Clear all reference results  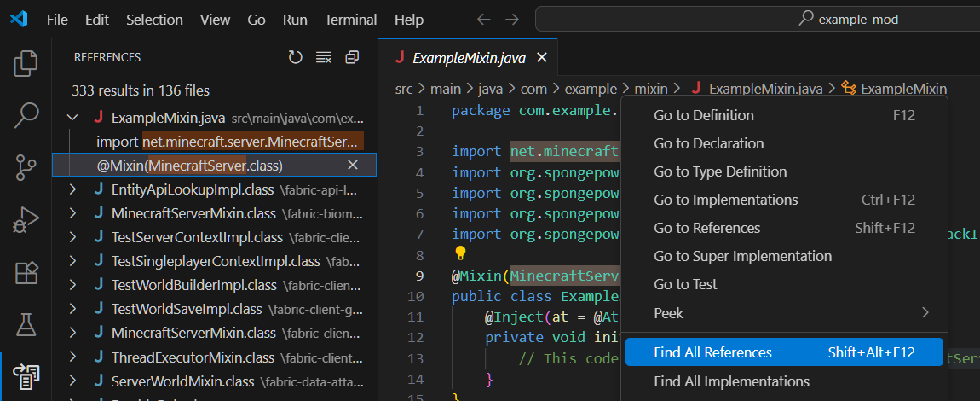323,58
